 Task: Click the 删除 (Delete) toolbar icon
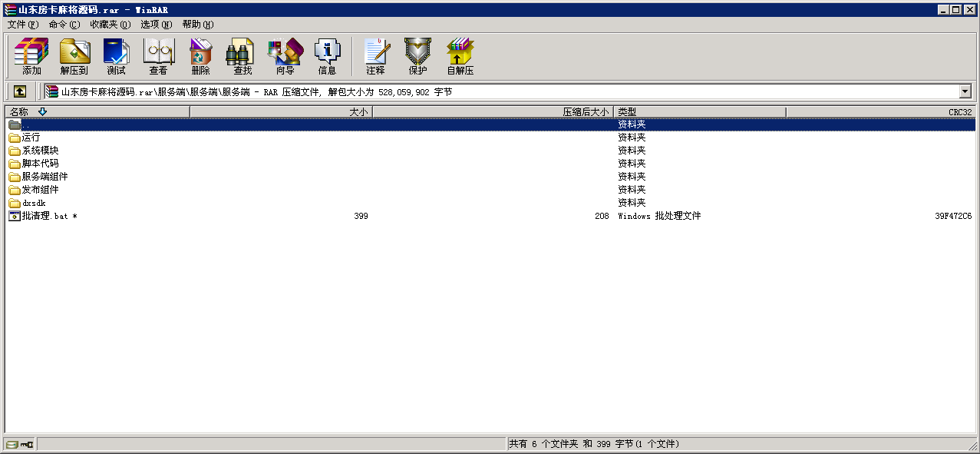pos(200,56)
